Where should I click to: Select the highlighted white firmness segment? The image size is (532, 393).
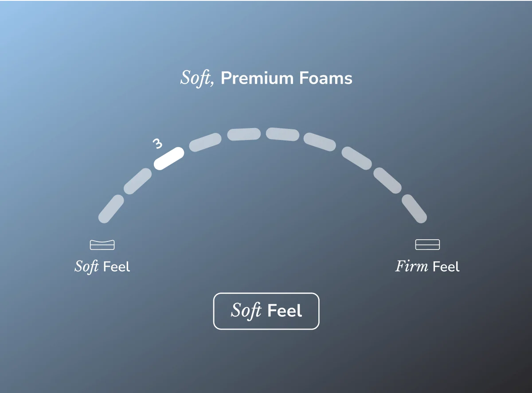click(x=169, y=158)
